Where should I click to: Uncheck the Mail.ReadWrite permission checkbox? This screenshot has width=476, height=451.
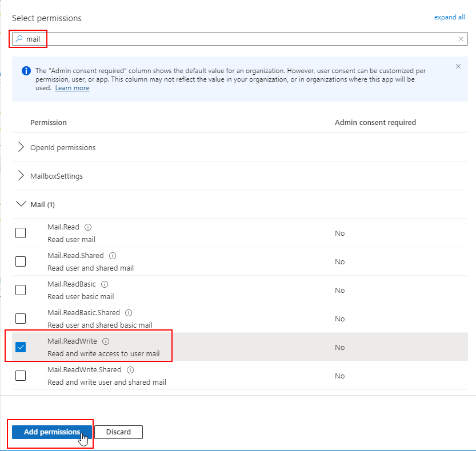click(x=21, y=347)
